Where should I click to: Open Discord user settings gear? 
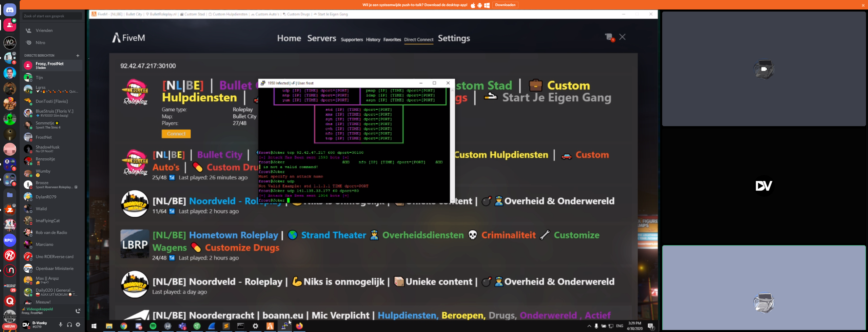(78, 325)
